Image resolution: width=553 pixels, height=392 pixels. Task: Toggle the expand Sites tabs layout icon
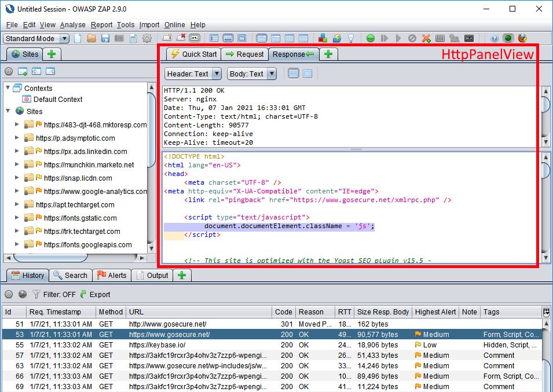tap(214, 38)
